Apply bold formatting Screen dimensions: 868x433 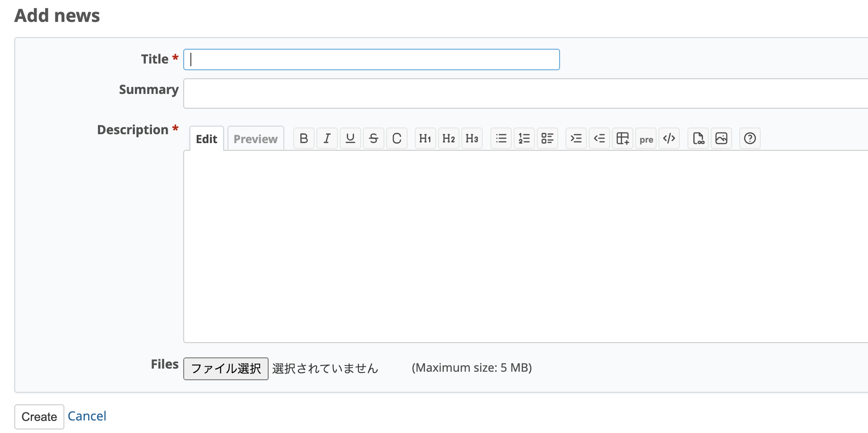pos(303,138)
